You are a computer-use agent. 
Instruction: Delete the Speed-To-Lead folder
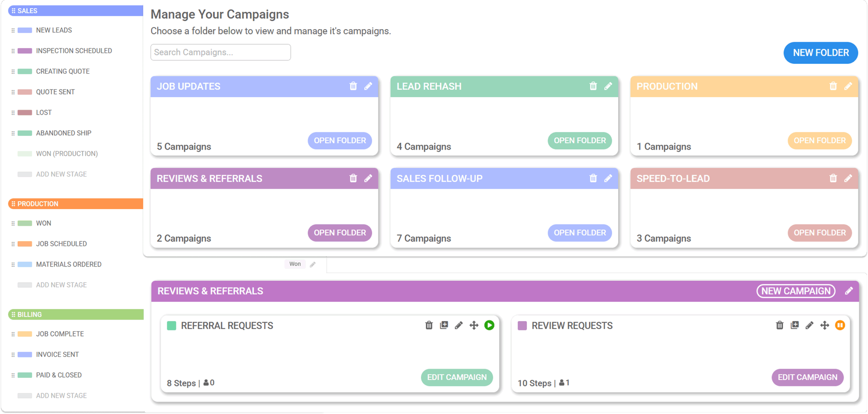tap(833, 178)
